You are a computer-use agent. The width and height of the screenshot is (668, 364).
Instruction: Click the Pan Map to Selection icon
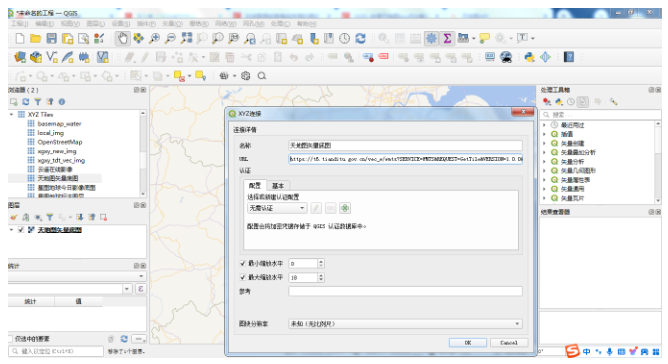tap(138, 39)
